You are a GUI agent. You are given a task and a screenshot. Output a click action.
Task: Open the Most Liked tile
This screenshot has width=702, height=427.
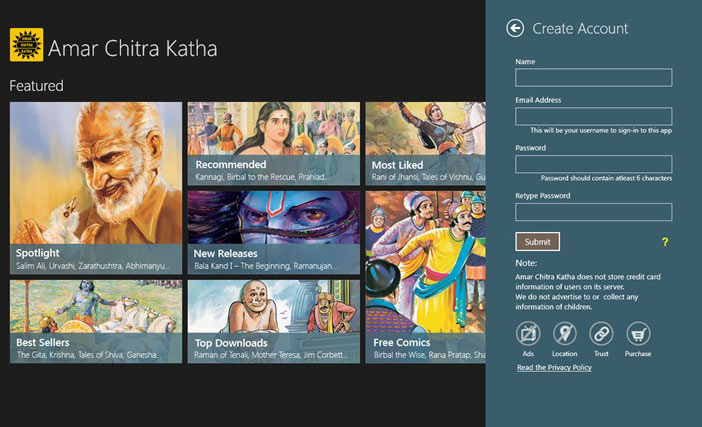coord(425,144)
